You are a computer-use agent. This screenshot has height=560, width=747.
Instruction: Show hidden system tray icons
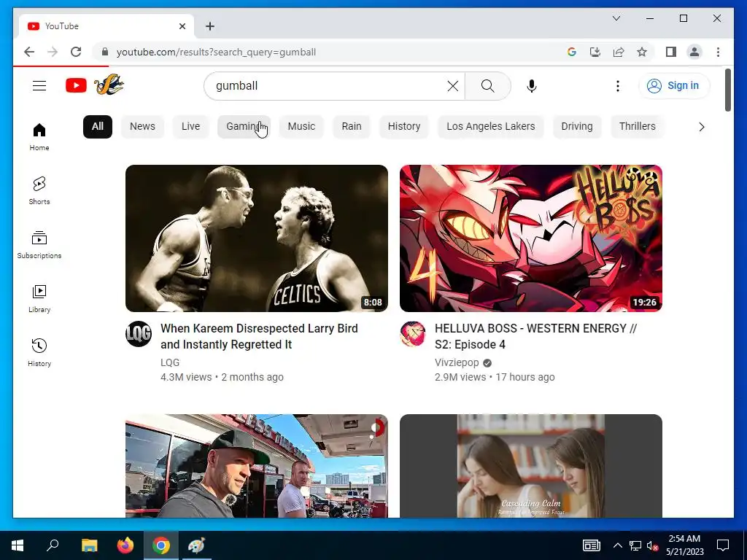(x=617, y=545)
